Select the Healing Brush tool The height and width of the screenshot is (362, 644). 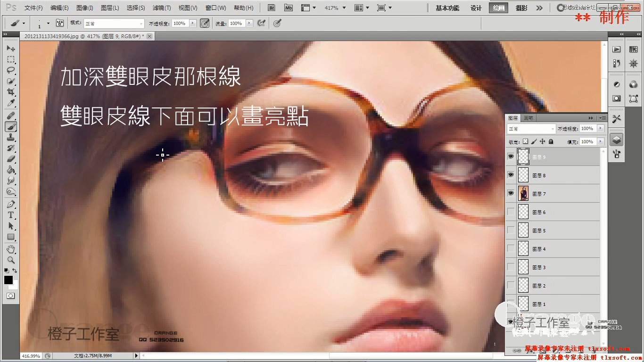(x=10, y=115)
